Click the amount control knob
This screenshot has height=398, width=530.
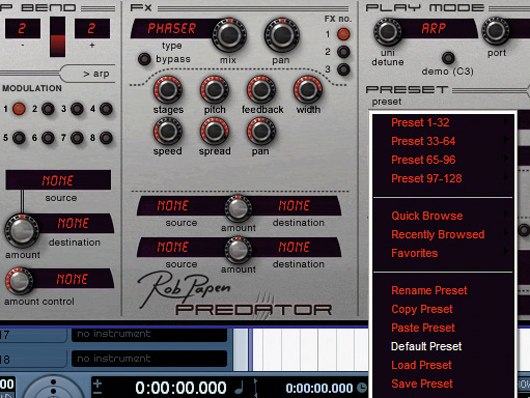pos(19,281)
